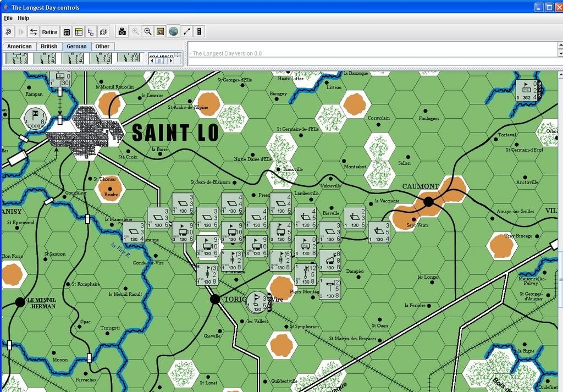
Task: Click the St Symphorien village label
Action: [x=305, y=327]
